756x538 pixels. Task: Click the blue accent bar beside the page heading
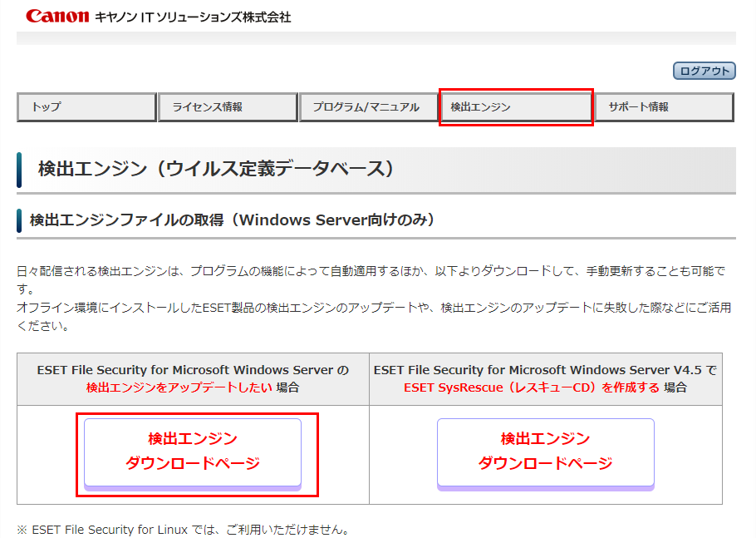click(x=19, y=170)
